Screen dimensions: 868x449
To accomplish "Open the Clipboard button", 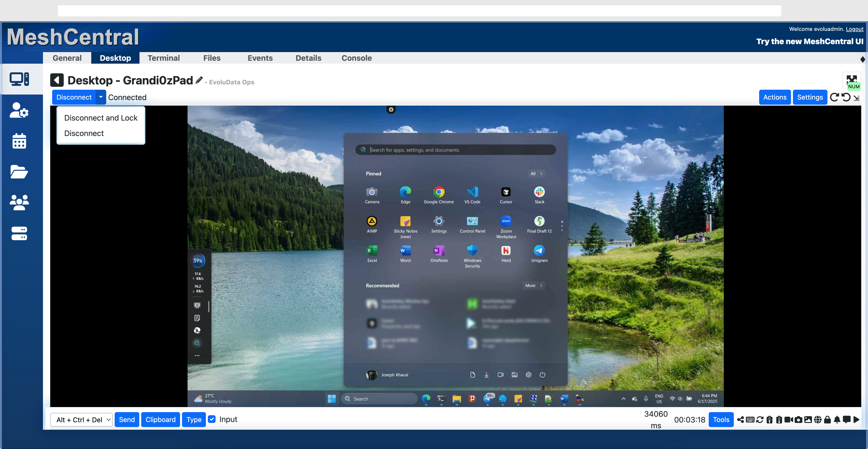I will coord(160,420).
